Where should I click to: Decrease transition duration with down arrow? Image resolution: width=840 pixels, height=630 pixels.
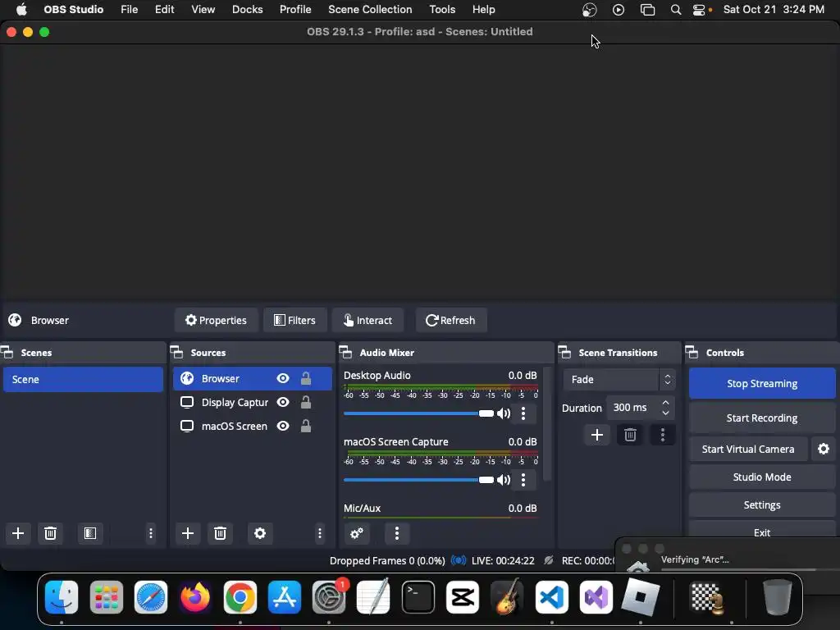(666, 413)
